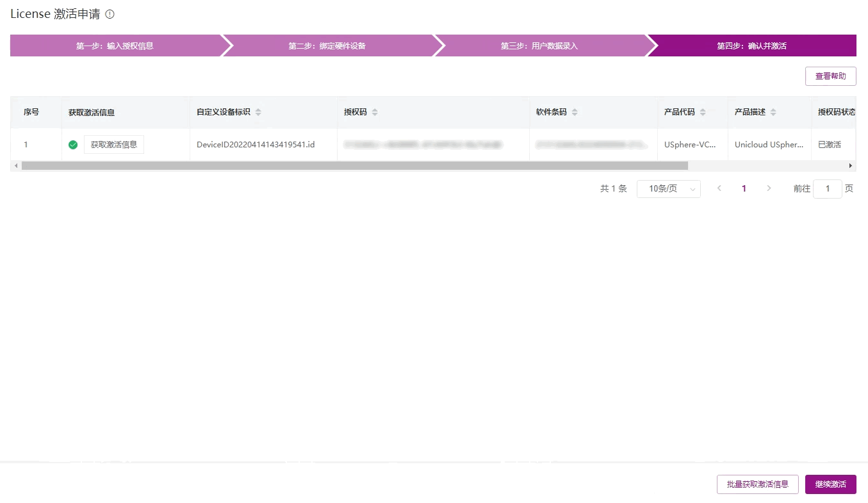Go to step 第一步：输入授权信息
This screenshot has width=868, height=503.
click(115, 45)
